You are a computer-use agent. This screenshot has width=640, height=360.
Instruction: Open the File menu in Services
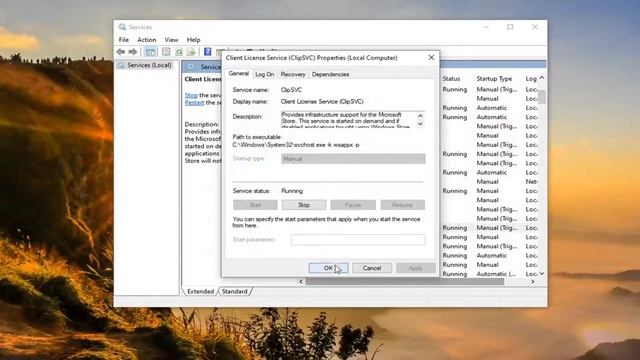coord(124,40)
